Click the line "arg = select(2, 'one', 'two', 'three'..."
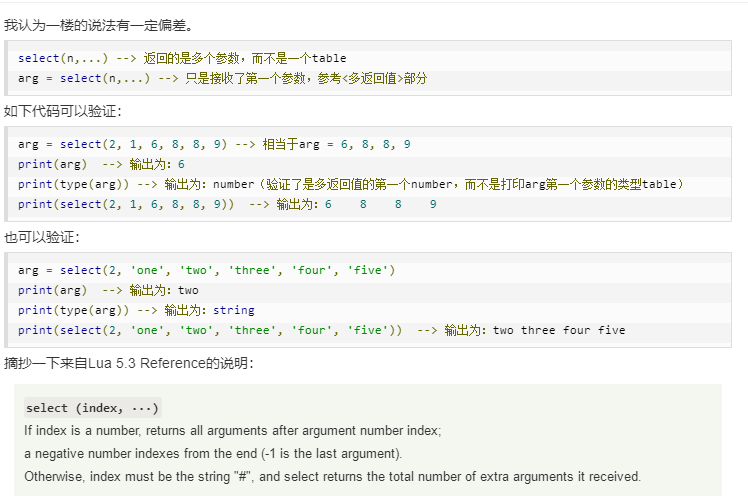Viewport: 748px width, 496px height. pos(207,270)
